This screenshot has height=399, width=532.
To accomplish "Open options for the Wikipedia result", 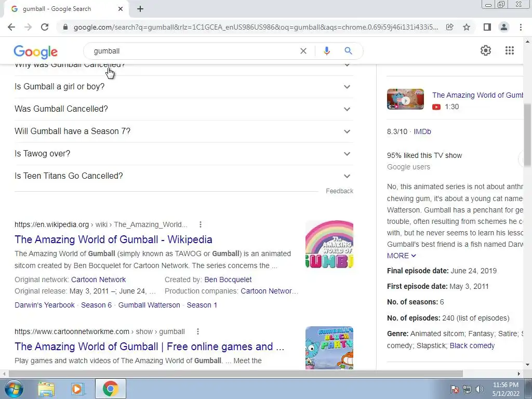I will coord(201,224).
